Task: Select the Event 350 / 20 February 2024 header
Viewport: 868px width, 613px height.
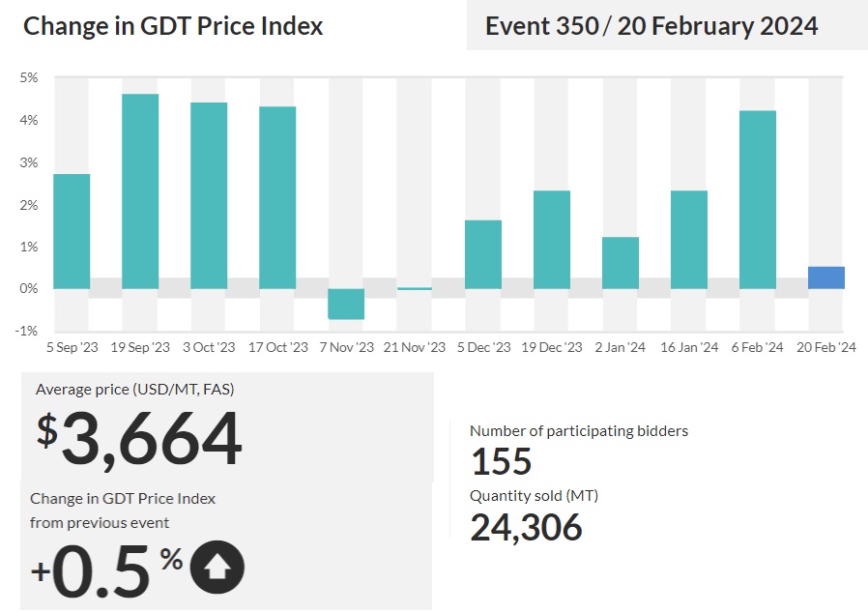Action: [x=651, y=26]
